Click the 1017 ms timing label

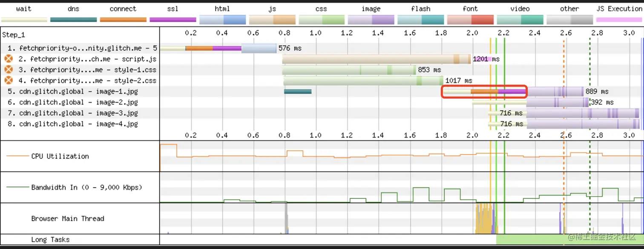(459, 80)
